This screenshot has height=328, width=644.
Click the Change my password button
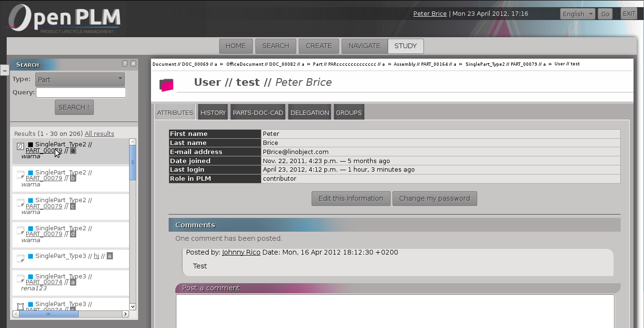(434, 198)
